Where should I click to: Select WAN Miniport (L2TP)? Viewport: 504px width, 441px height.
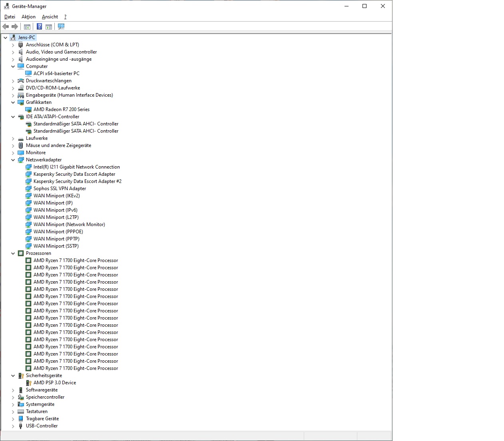(56, 217)
